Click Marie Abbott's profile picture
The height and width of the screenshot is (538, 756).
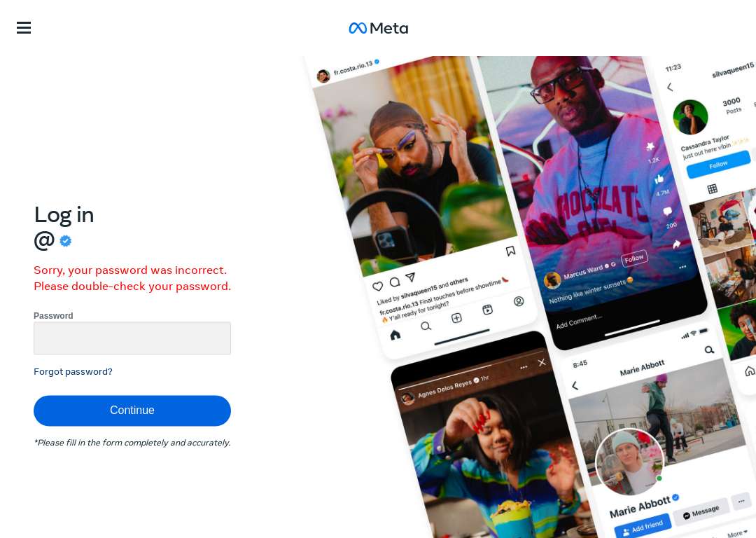pos(630,462)
